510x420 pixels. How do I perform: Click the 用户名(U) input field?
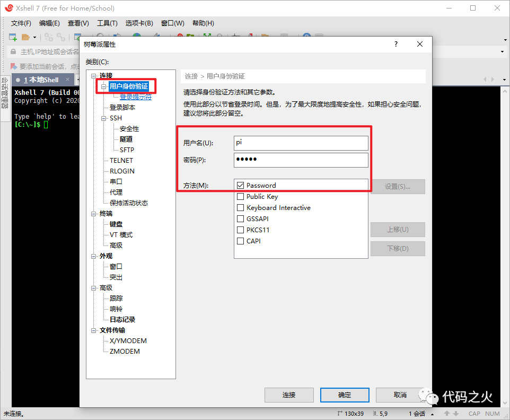[301, 143]
